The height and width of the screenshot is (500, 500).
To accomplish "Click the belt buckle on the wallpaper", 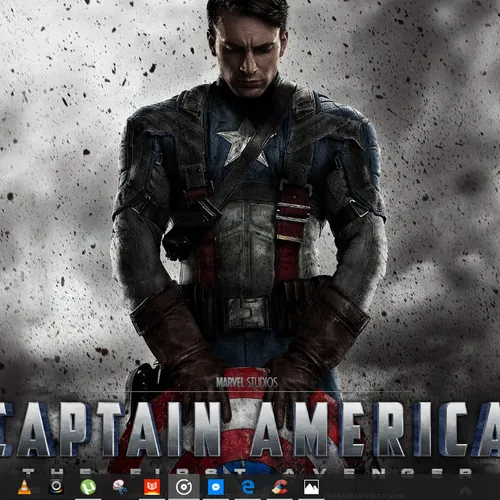I will 247,313.
